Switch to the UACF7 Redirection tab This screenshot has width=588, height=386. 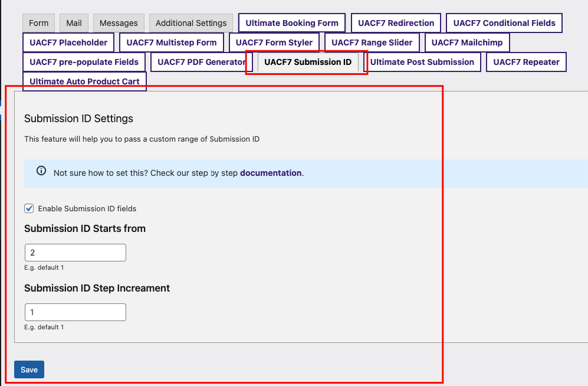point(396,22)
